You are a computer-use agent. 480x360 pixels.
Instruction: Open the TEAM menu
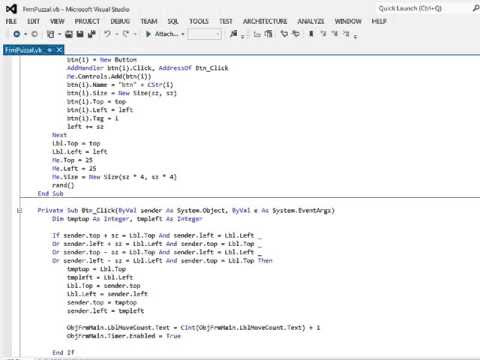tap(149, 21)
